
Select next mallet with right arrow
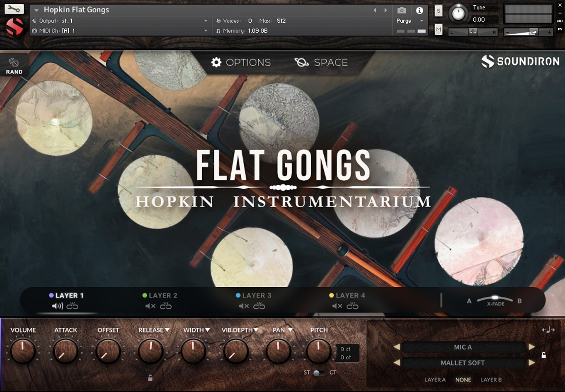coord(532,362)
